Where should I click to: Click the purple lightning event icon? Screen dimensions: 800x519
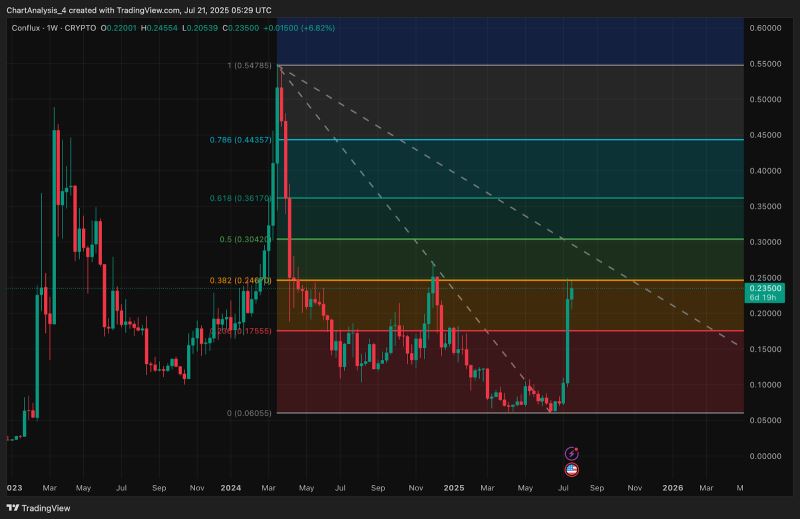[x=572, y=454]
